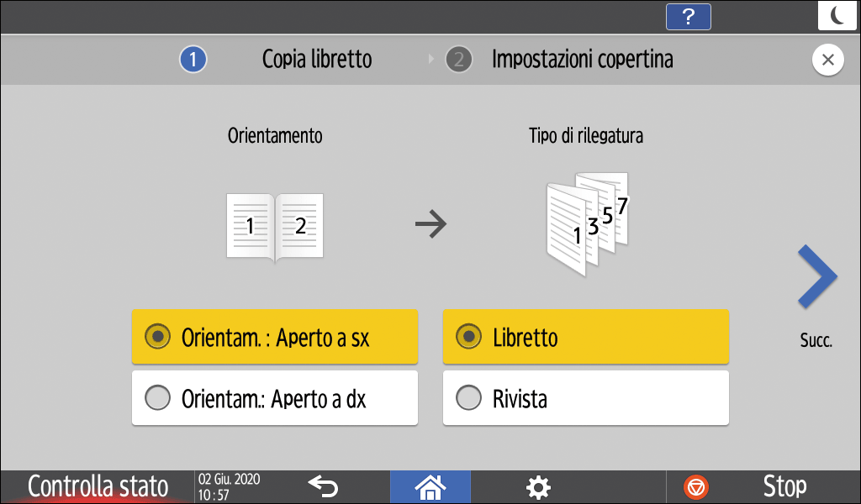Close the booklet wizard with X

click(x=828, y=60)
